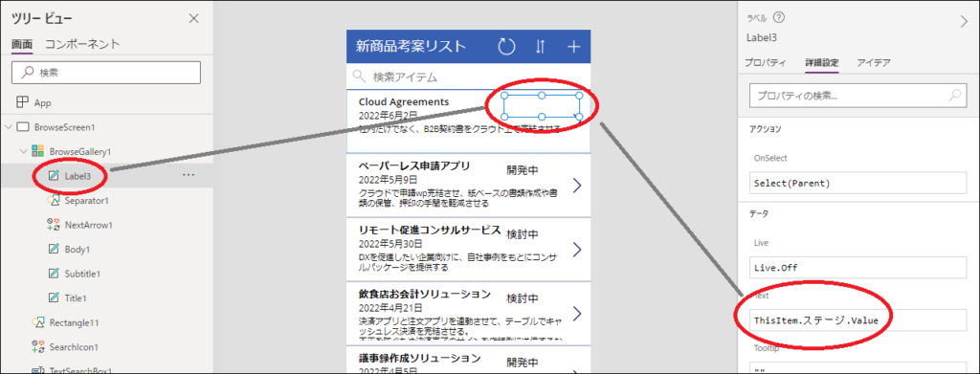Select Subtitle1 in the tree view

click(82, 274)
